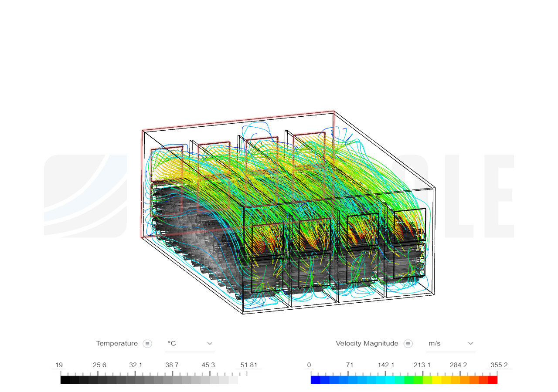Click the 25.6 temperature scale tick label
This screenshot has height=392, width=558.
pyautogui.click(x=99, y=365)
